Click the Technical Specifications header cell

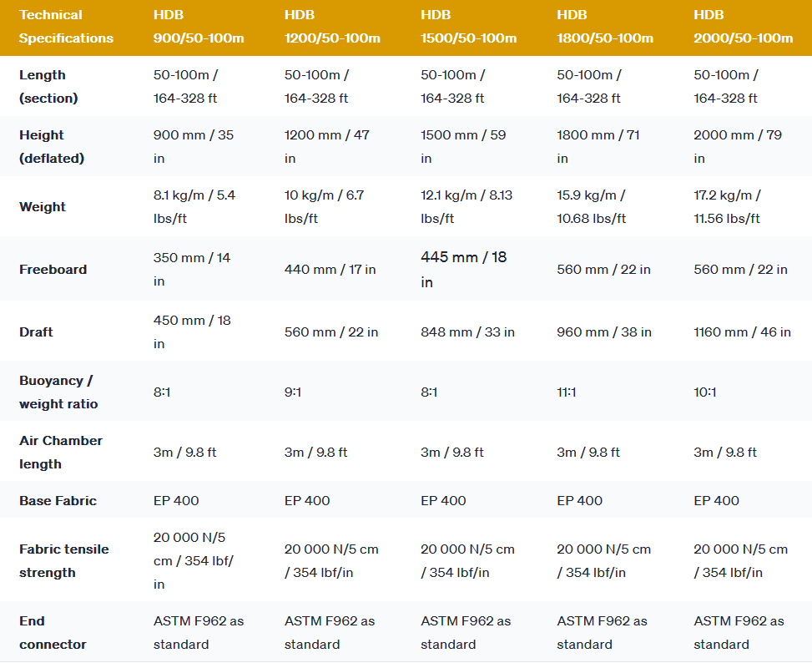(66, 27)
